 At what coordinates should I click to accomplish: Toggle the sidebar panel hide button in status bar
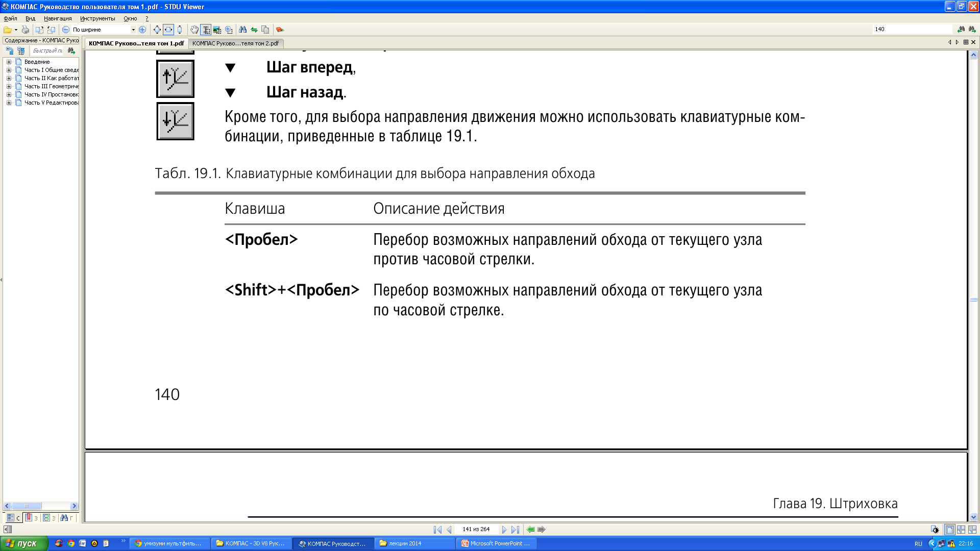pyautogui.click(x=8, y=530)
